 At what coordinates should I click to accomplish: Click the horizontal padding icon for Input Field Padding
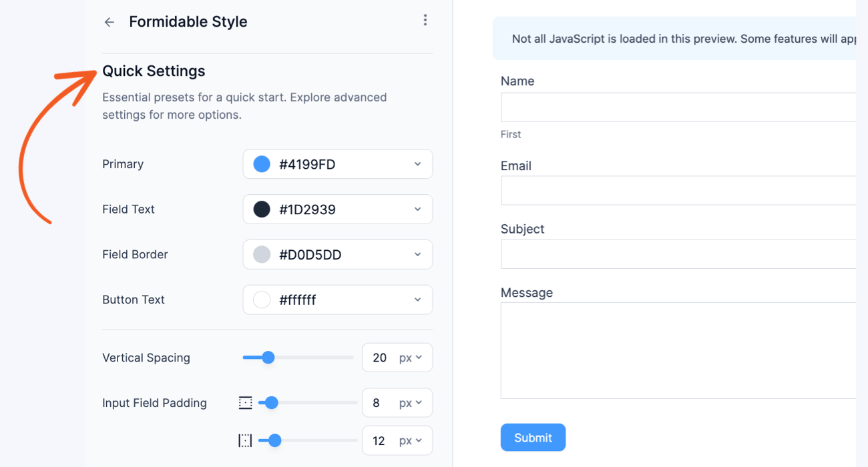(x=246, y=440)
